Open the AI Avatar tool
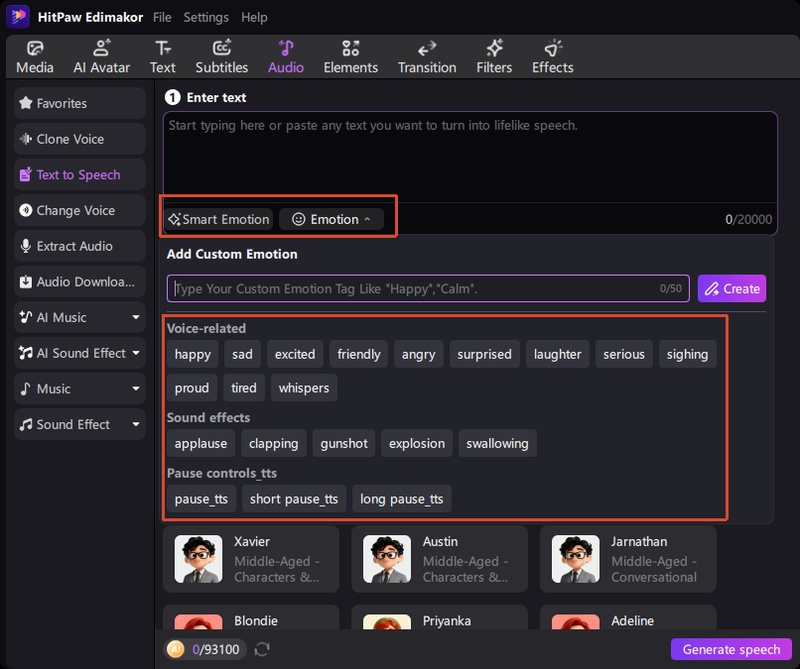Viewport: 800px width, 669px height. click(x=101, y=57)
